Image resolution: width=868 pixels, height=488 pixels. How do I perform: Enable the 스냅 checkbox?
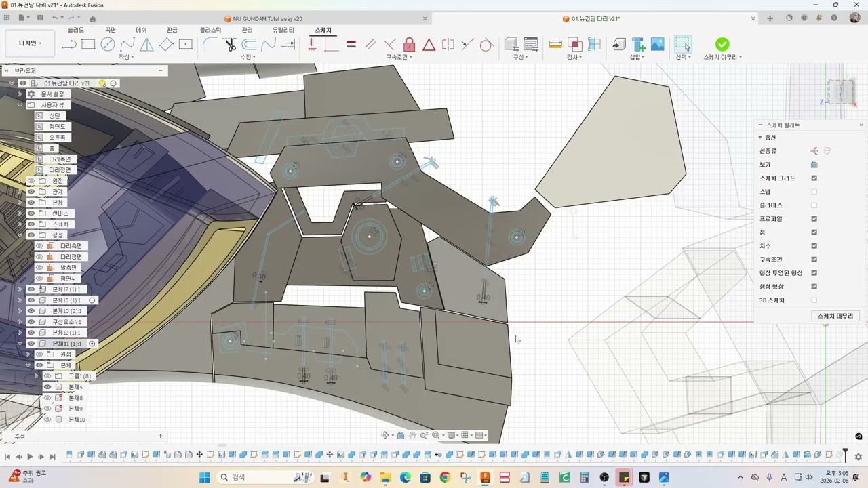click(x=814, y=192)
